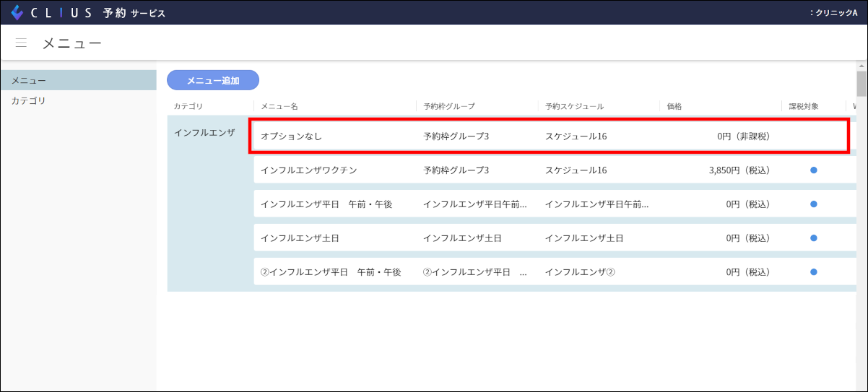Open the クリニックA account label
868x392 pixels.
point(833,13)
